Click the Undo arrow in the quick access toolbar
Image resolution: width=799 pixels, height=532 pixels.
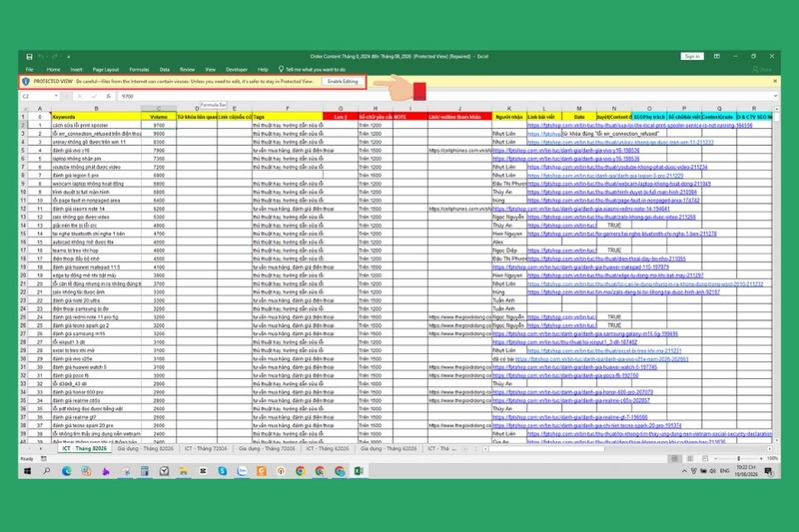tap(42, 57)
